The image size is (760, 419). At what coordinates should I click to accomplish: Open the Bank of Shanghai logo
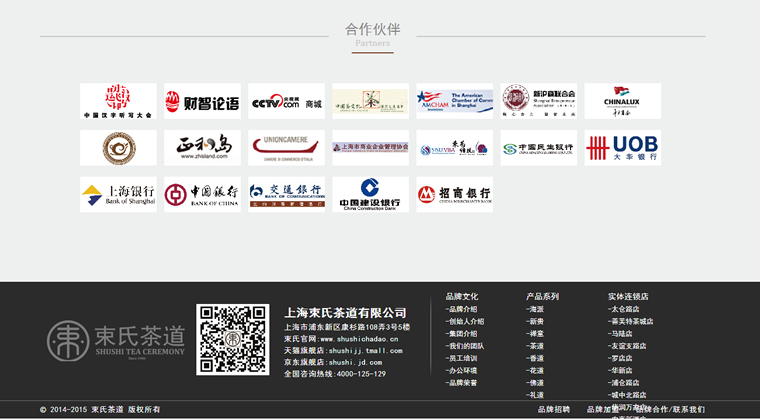pyautogui.click(x=118, y=194)
